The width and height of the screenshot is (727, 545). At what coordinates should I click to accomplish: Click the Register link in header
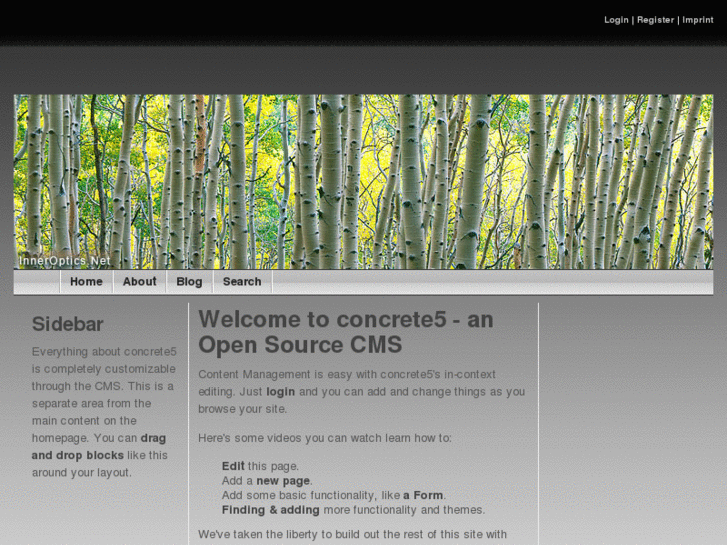tap(655, 20)
